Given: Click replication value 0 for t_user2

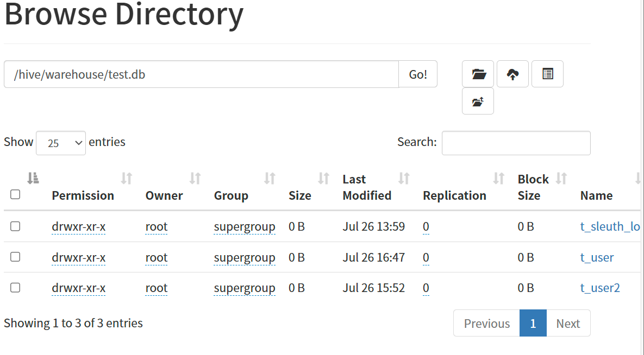Looking at the screenshot, I should pos(426,288).
